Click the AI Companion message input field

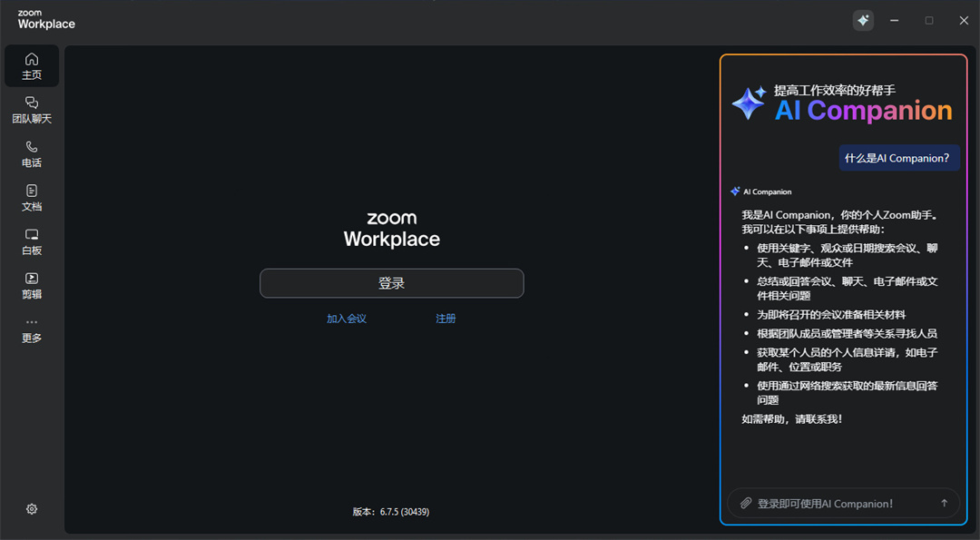(x=843, y=503)
